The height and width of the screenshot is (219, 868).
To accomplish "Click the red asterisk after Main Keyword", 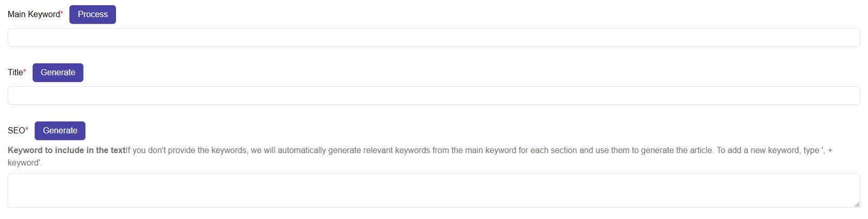I will click(x=62, y=13).
